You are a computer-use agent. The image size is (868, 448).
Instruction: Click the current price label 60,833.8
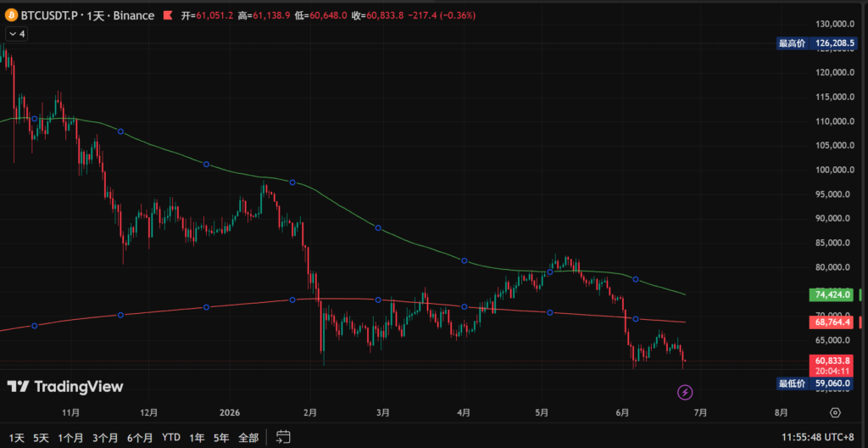831,360
